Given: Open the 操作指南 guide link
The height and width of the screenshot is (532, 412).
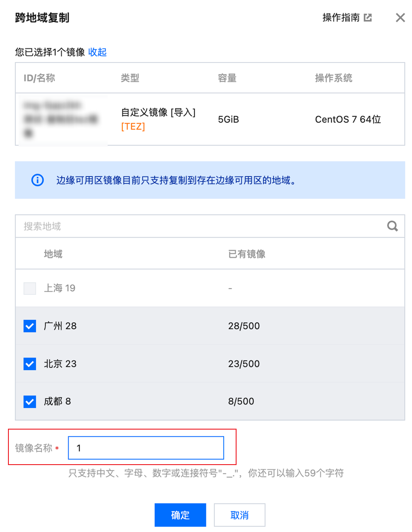Looking at the screenshot, I should (x=341, y=18).
